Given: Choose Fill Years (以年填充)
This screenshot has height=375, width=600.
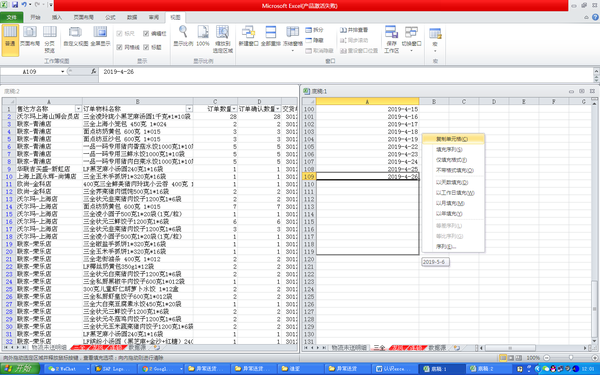Looking at the screenshot, I should pos(453,214).
